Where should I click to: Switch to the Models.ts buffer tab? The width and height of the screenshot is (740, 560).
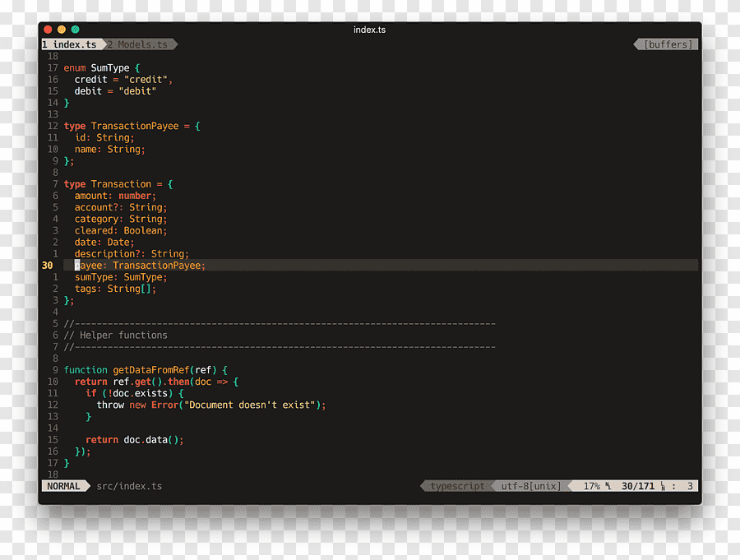[140, 44]
